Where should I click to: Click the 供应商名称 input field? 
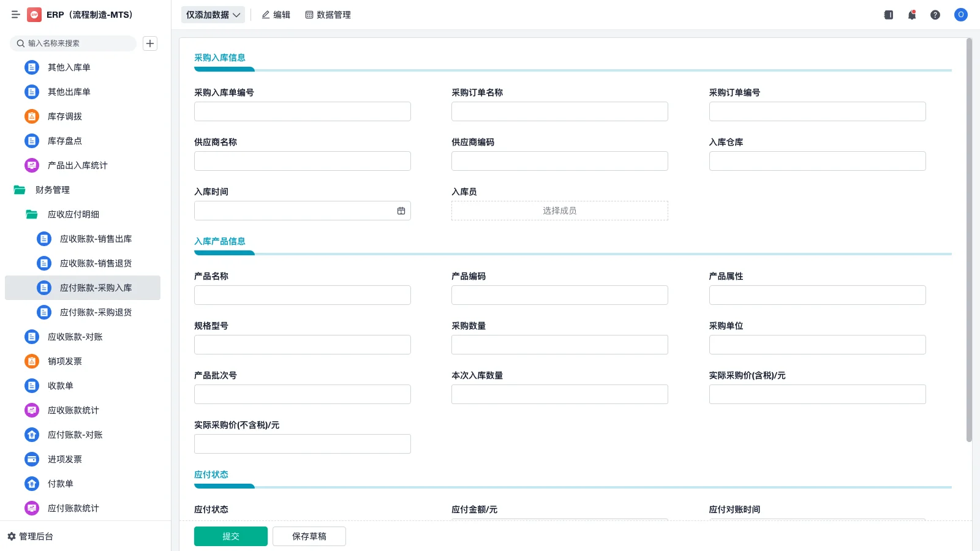click(303, 161)
